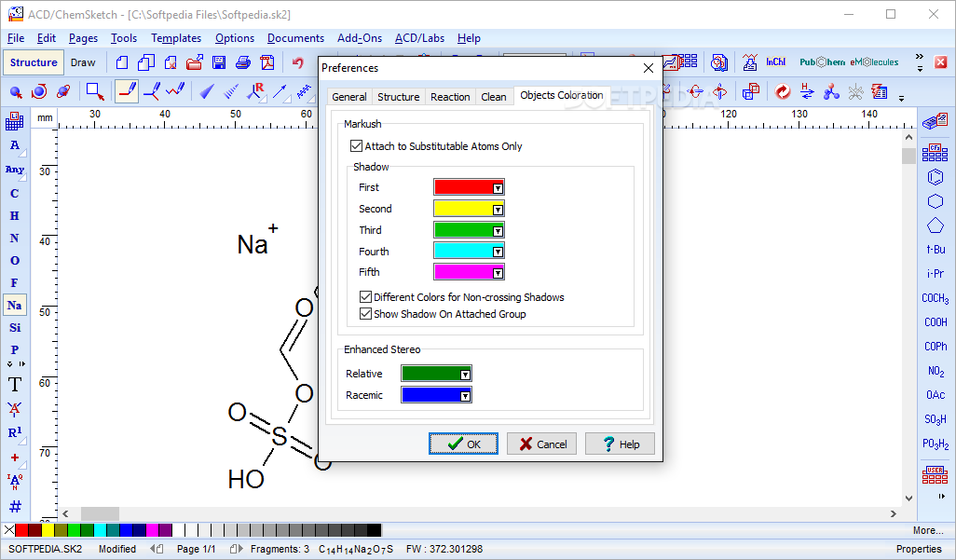Image resolution: width=956 pixels, height=560 pixels.
Task: Open the PubChem search icon
Action: click(x=822, y=61)
